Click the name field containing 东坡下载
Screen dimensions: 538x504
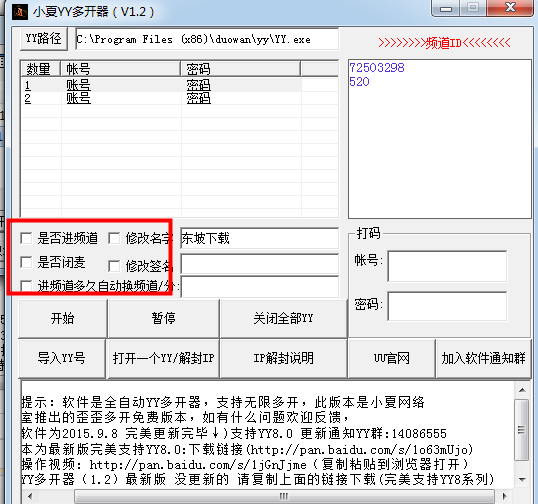(x=259, y=238)
